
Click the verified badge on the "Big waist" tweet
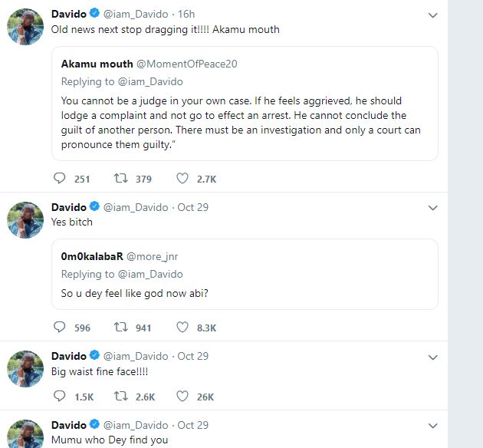coord(94,356)
